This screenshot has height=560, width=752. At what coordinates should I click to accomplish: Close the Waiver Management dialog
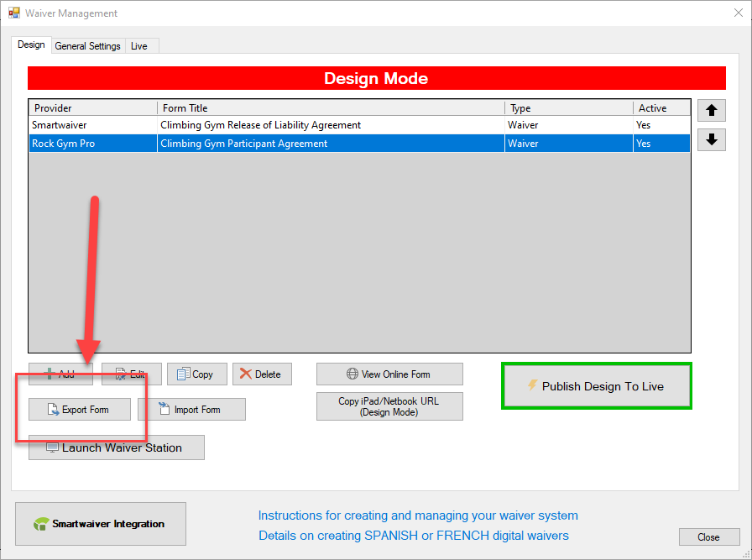pos(709,537)
